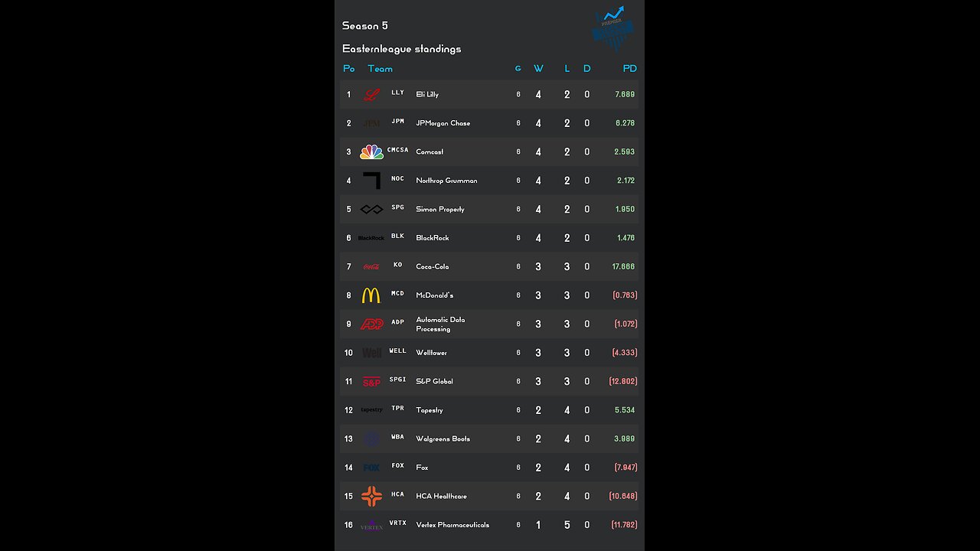Click the Eli Lilly team logo
980x551 pixels.
(371, 95)
